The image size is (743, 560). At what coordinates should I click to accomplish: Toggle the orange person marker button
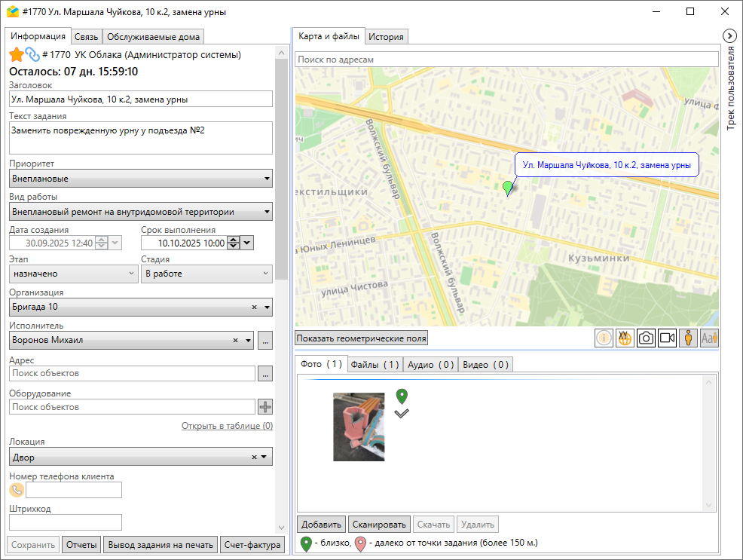pyautogui.click(x=688, y=338)
